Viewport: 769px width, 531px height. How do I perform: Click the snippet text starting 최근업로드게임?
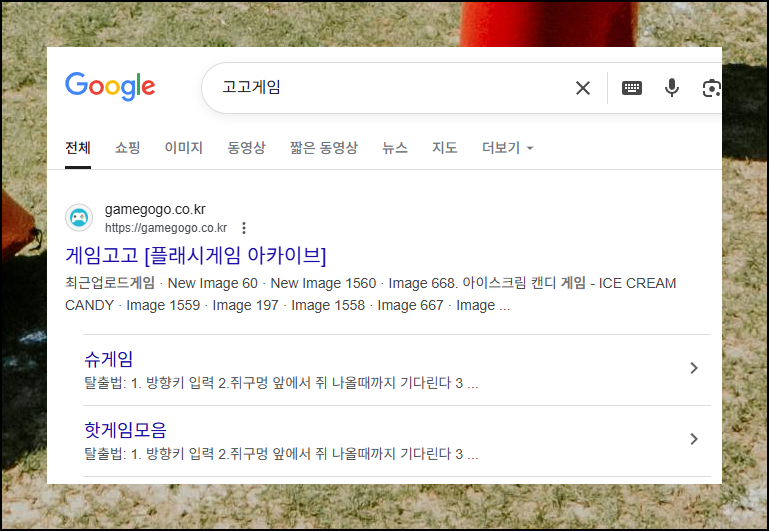[x=371, y=294]
